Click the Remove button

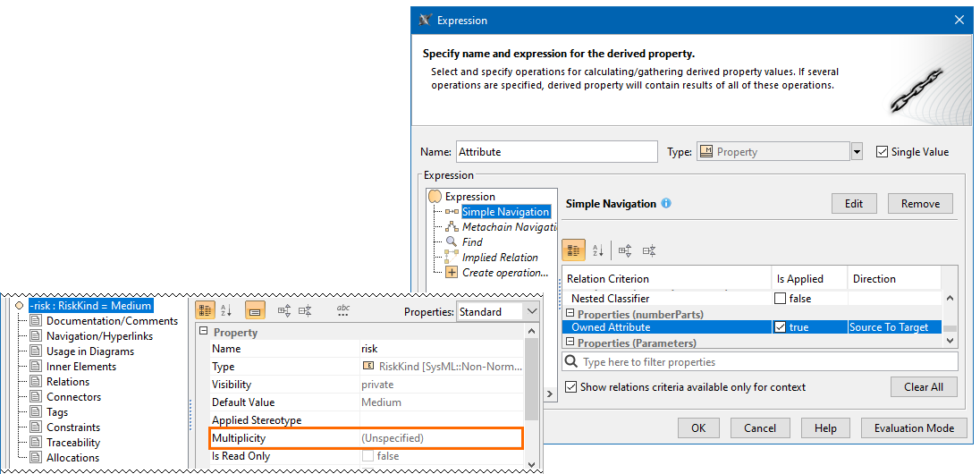click(920, 203)
